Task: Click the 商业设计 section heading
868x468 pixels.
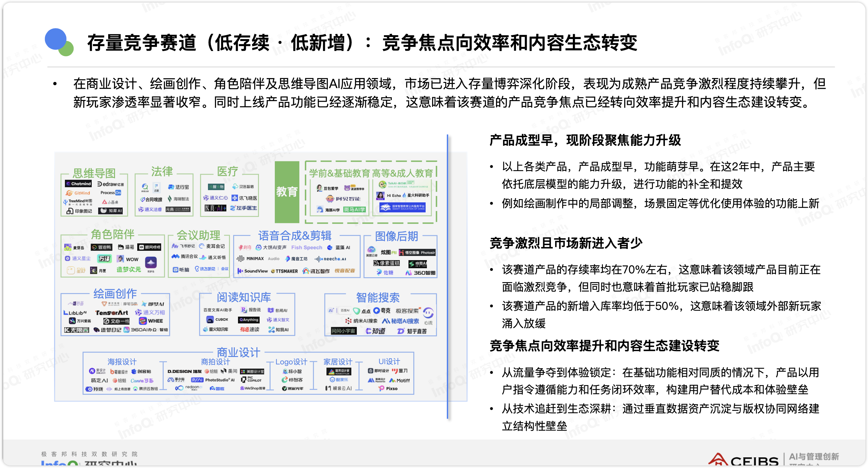Action: pos(238,352)
